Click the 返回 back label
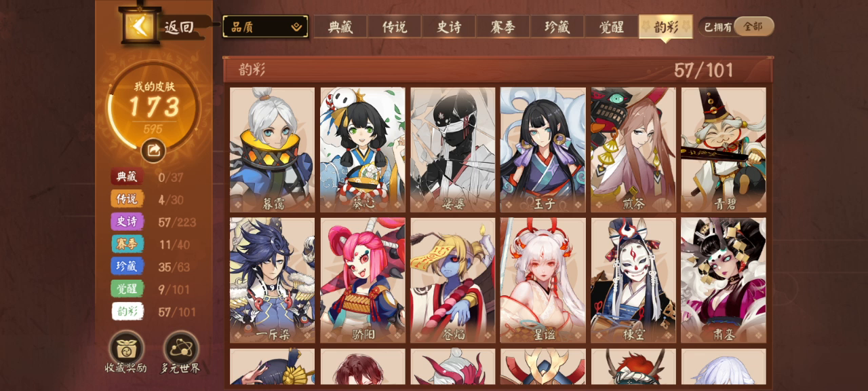Image resolution: width=868 pixels, height=391 pixels. pos(179,28)
